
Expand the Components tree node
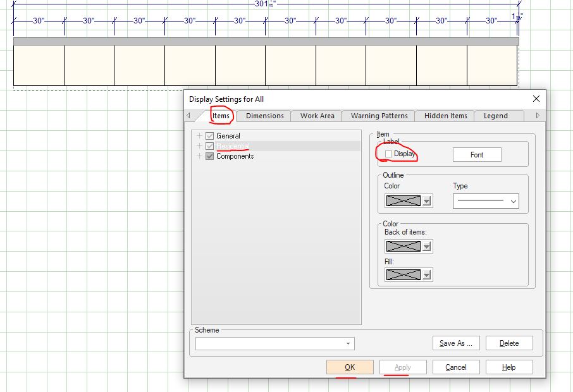(x=200, y=156)
